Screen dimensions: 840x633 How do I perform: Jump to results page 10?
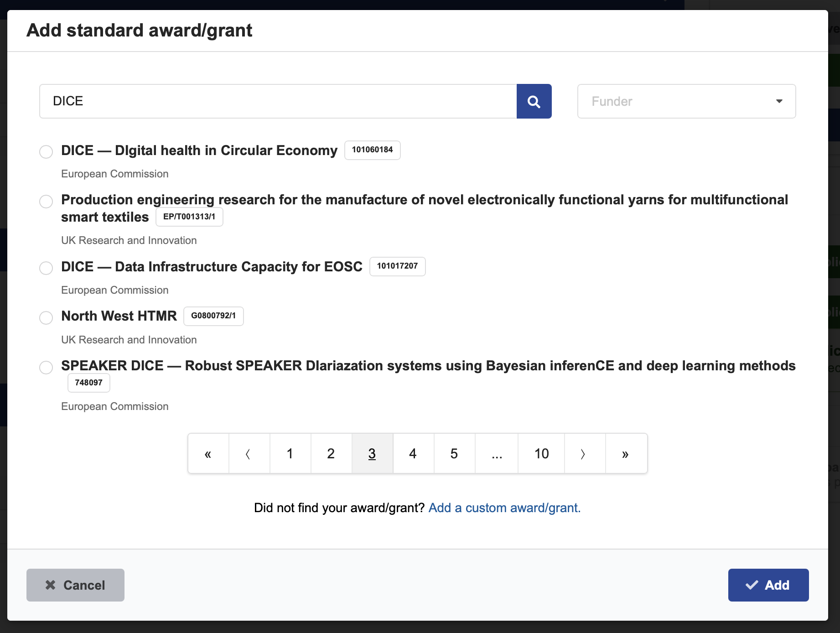[x=541, y=454]
